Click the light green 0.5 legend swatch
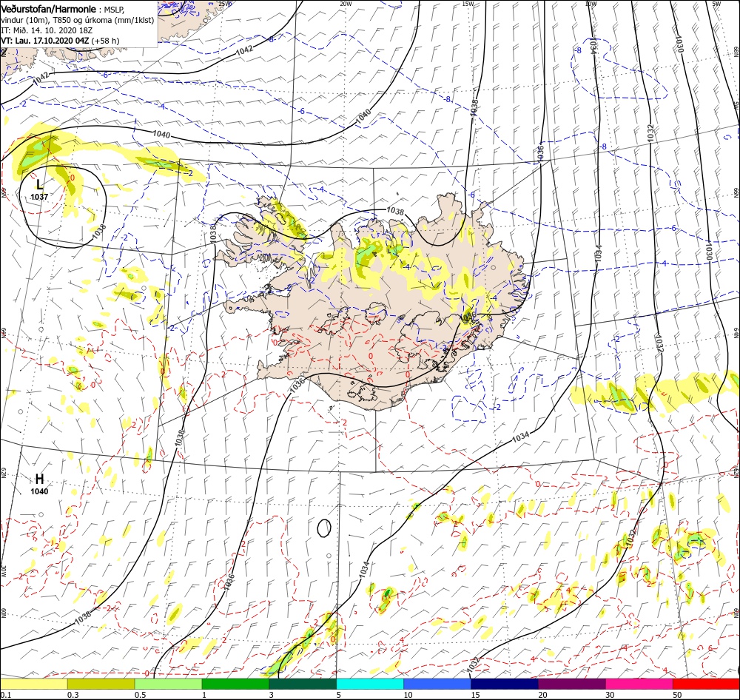Viewport: 740px width, 700px height. [x=168, y=684]
